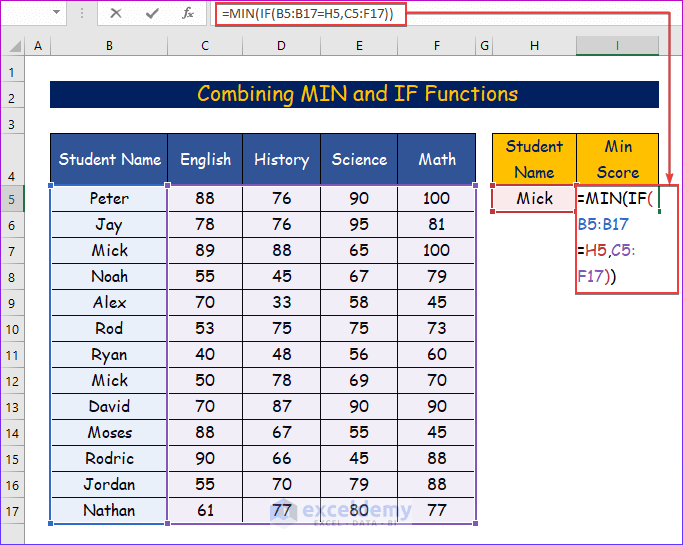The height and width of the screenshot is (545, 683).
Task: Select the 'Mick' cell in row 7
Action: [x=109, y=250]
